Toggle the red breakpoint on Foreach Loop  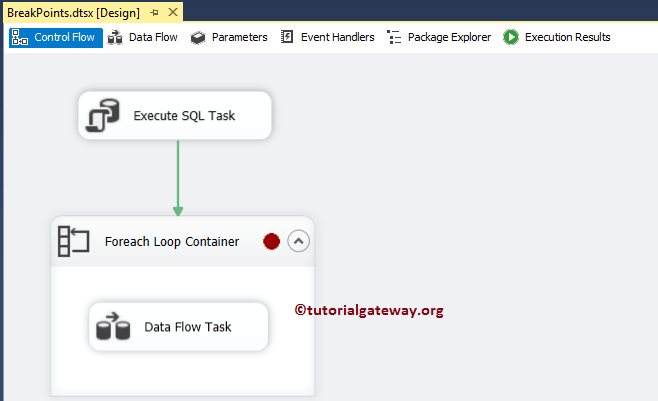(x=271, y=241)
